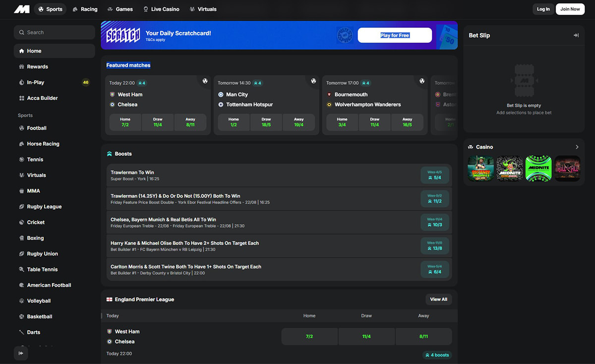Click Play for Free on scratchcard banner

(395, 35)
